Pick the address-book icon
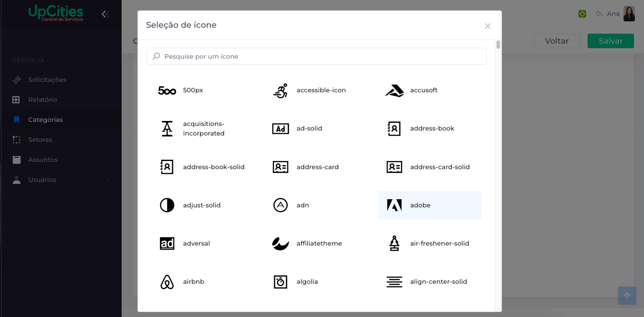Viewport: 644px width, 317px height. (394, 129)
